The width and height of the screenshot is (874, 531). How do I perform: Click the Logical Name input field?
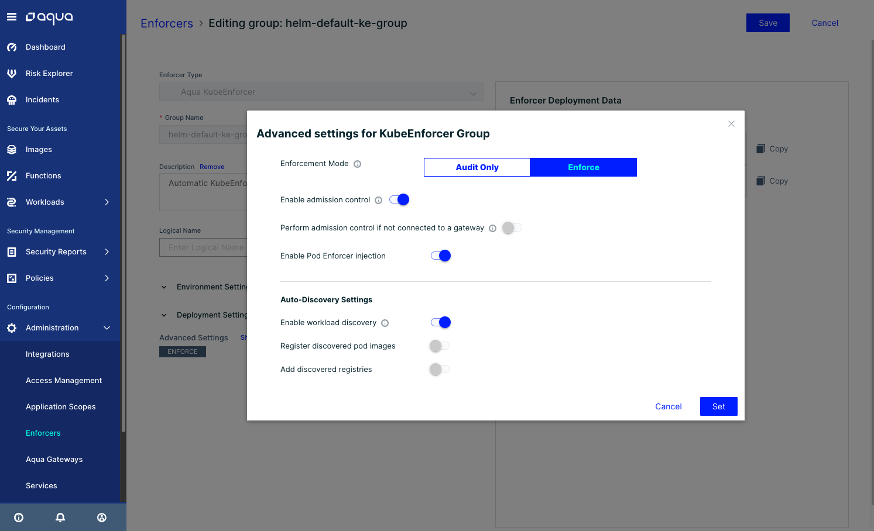[x=203, y=247]
